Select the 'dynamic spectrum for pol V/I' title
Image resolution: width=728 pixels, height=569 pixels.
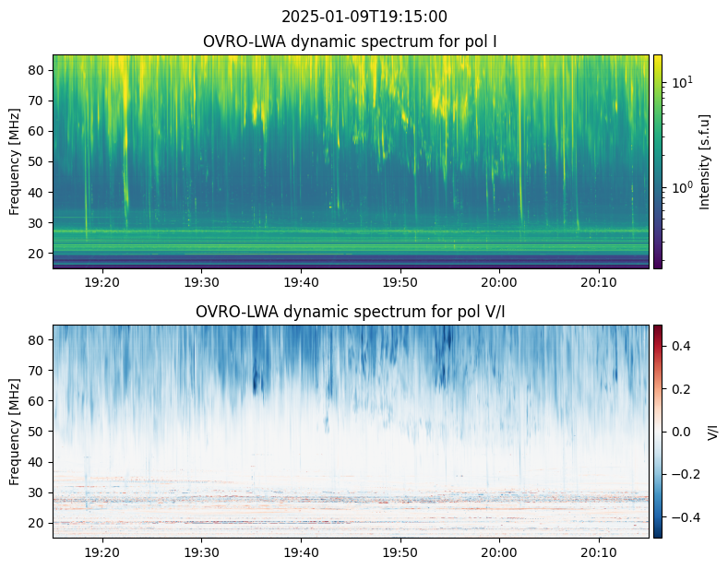(x=351, y=312)
